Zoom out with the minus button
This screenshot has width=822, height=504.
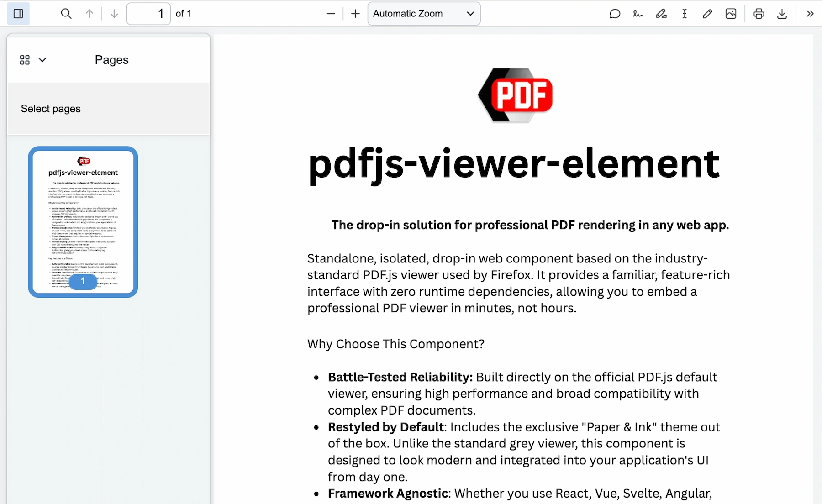tap(331, 14)
